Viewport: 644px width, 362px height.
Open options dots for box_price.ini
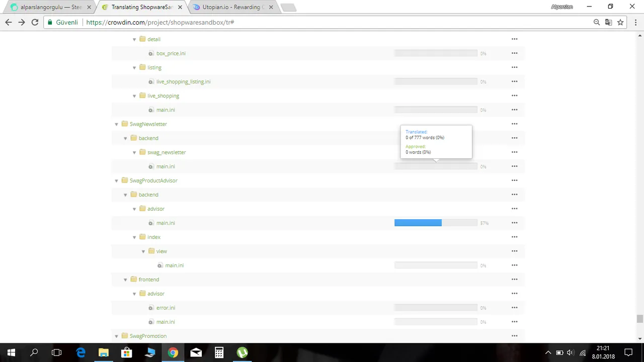[514, 53]
